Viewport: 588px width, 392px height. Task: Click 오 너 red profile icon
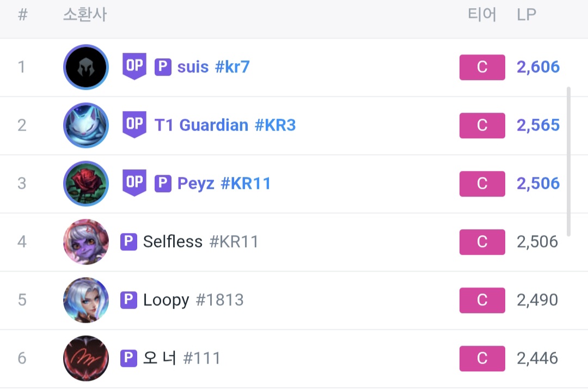coord(86,358)
